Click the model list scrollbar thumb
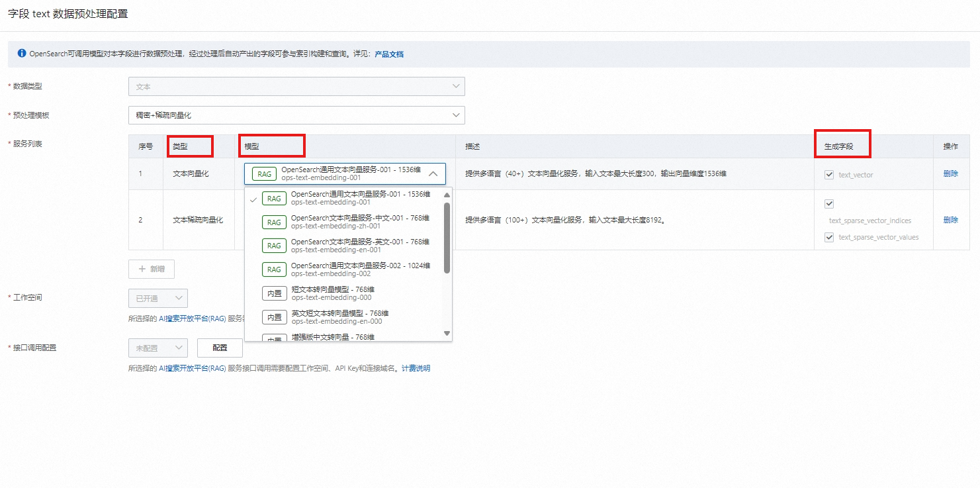980x488 pixels. 447,237
